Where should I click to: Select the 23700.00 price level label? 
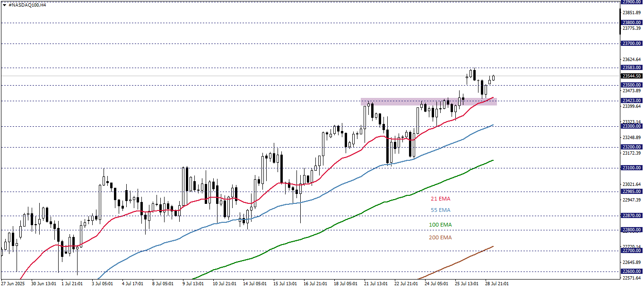tap(632, 44)
